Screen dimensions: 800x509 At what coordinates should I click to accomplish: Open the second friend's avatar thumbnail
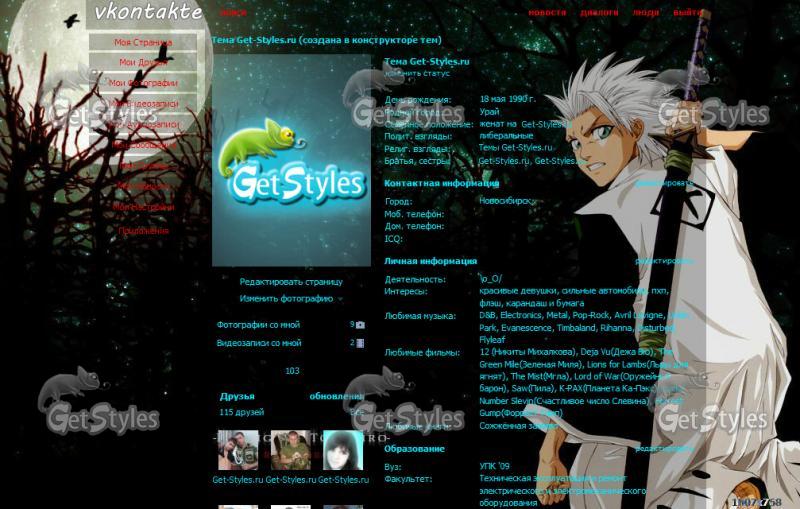[290, 451]
